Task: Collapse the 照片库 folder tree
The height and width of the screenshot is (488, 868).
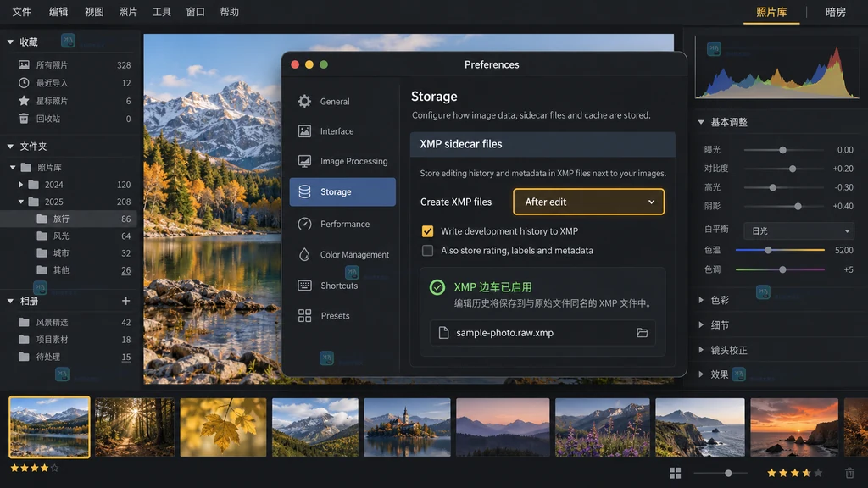Action: 13,167
